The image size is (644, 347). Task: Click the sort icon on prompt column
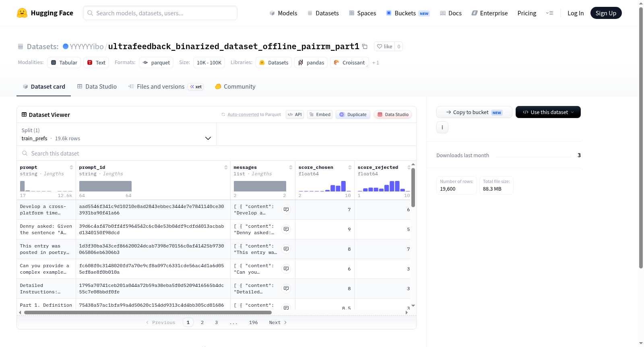point(71,167)
